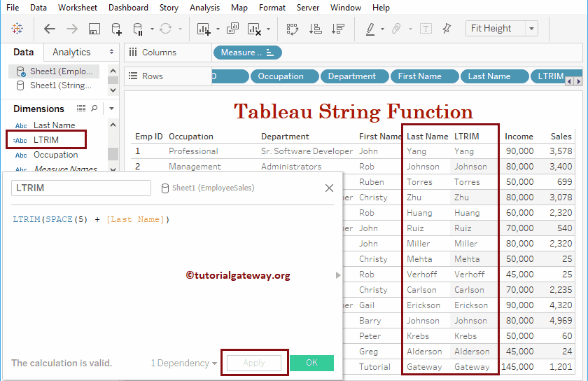Click the Sales column header
588x381 pixels.
pyautogui.click(x=561, y=137)
